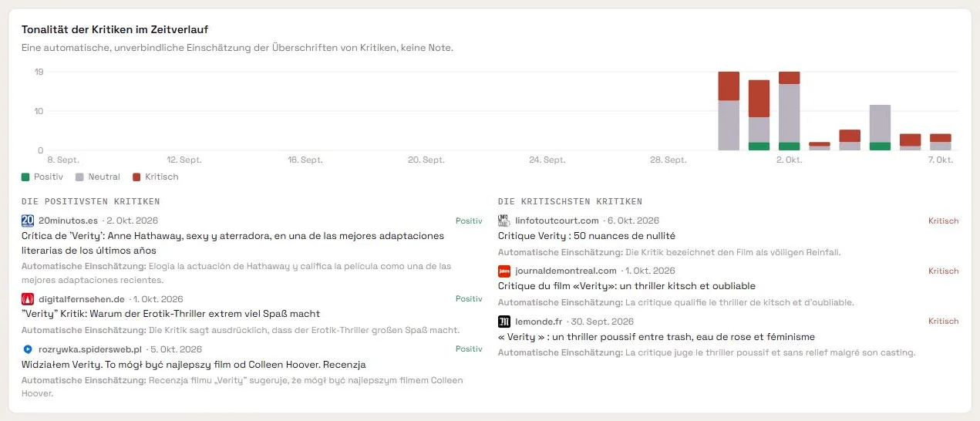
Task: Click the y-axis value 19
Action: 39,72
